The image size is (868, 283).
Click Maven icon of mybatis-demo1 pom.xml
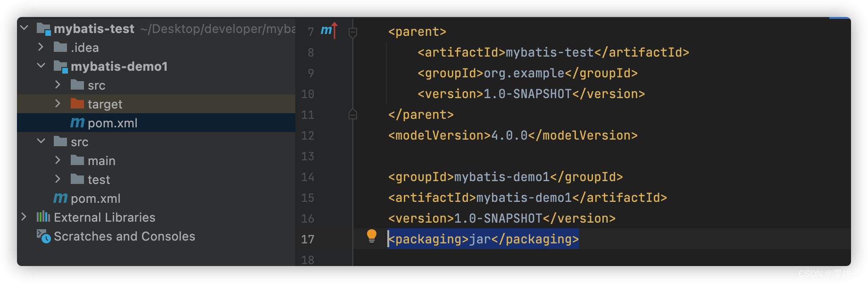coord(77,123)
